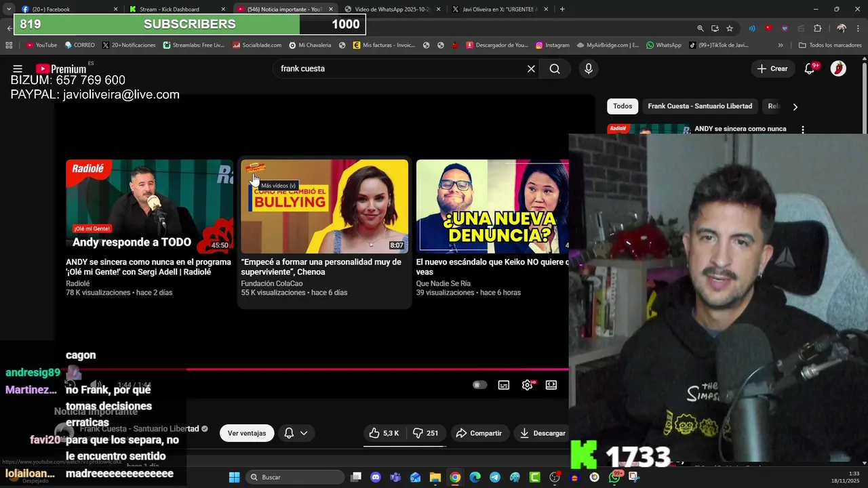Screen dimensions: 868x488
Task: Click the Descargar download button
Action: pyautogui.click(x=541, y=433)
